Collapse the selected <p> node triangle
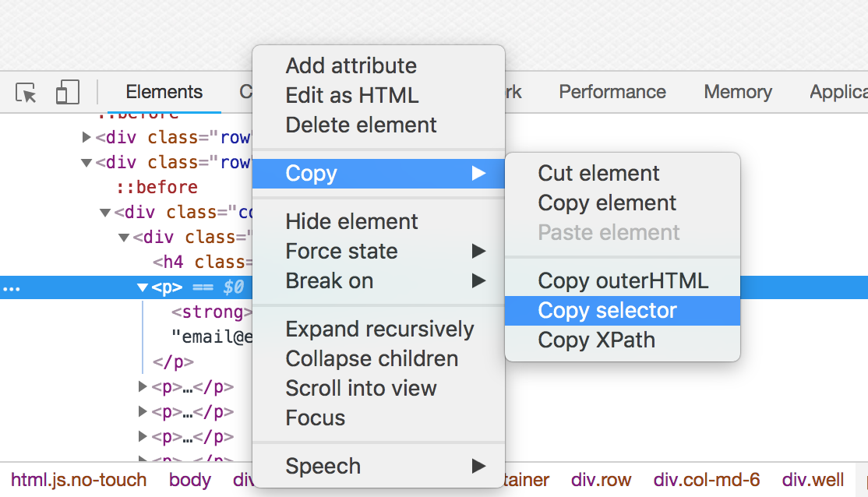This screenshot has height=497, width=868. click(x=142, y=288)
